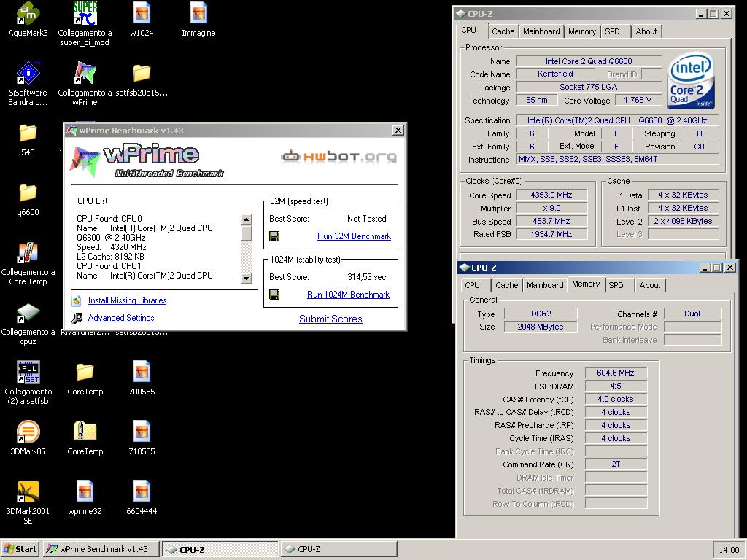Image resolution: width=747 pixels, height=560 pixels.
Task: Open the AquaMark3 desktop shortcut
Action: (x=28, y=14)
